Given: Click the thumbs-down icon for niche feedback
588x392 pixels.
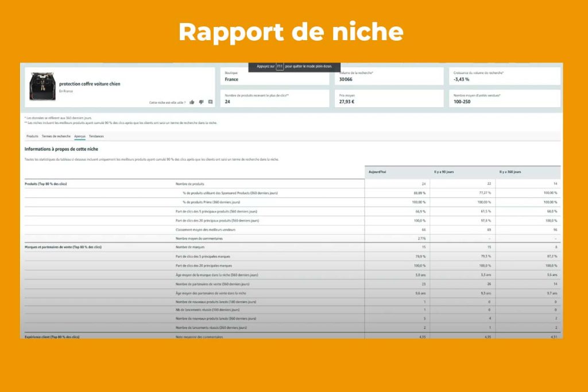Looking at the screenshot, I should (x=201, y=102).
